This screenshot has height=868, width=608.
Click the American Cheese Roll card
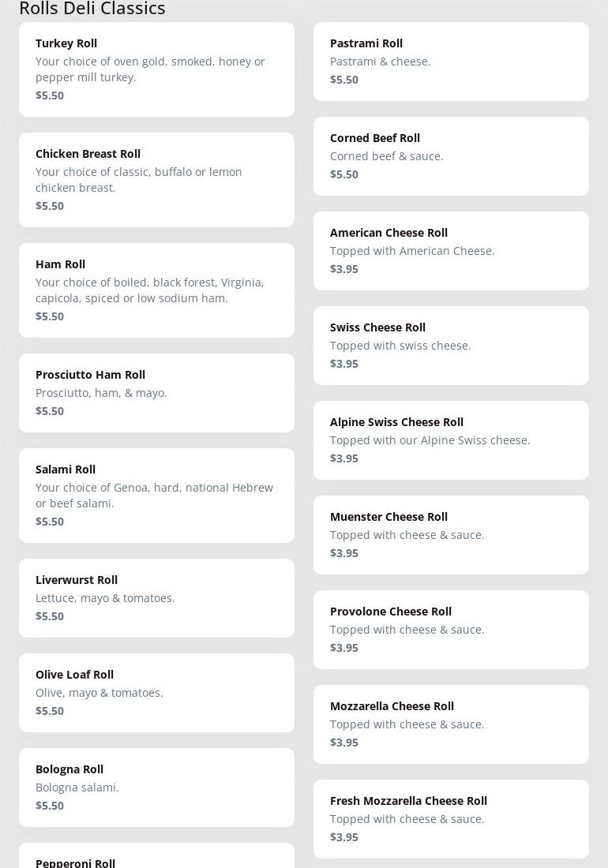pyautogui.click(x=451, y=251)
